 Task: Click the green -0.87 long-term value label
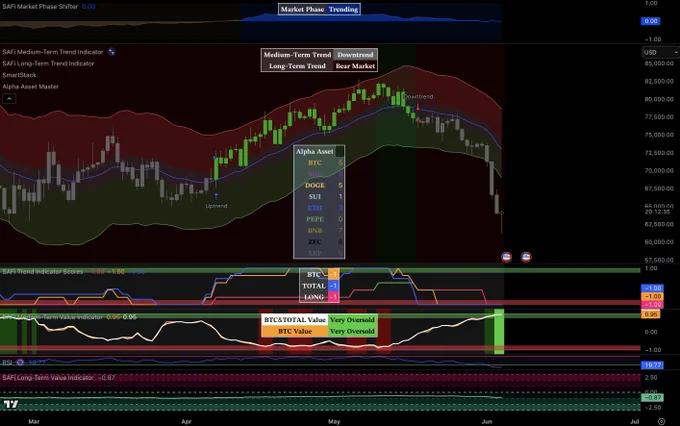[x=652, y=397]
